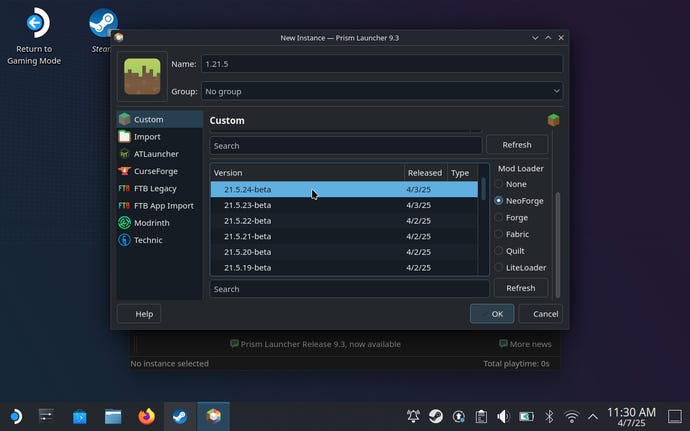Open System Settings taskbar icon
Screen dimensions: 690x431
(x=46, y=416)
